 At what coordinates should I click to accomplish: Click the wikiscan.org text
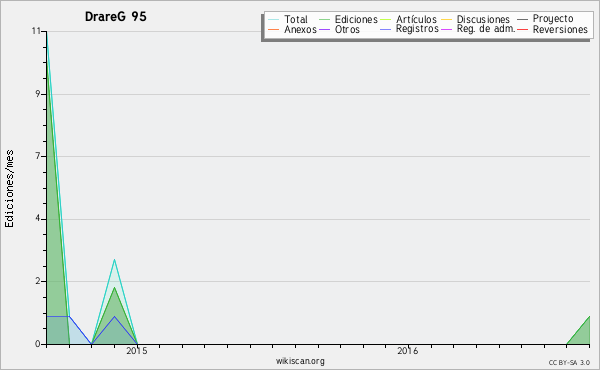tap(300, 361)
